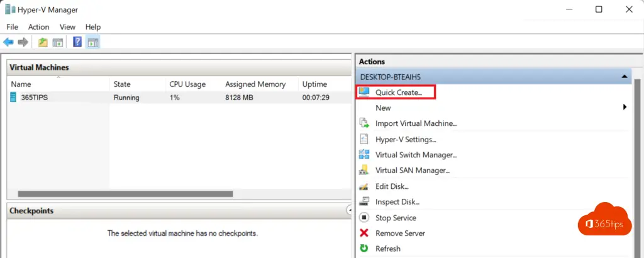This screenshot has height=258, width=644.
Task: Open the Action menu
Action: pyautogui.click(x=38, y=27)
